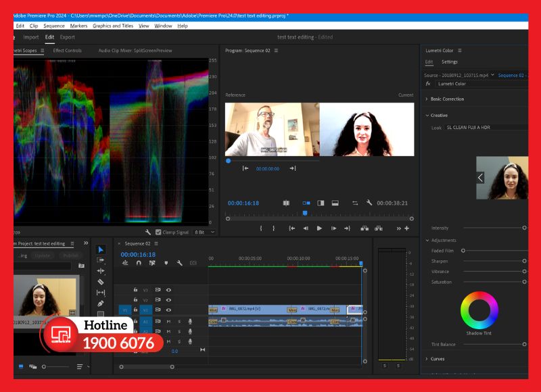Open timeline display settings wrench
Screen dimensions: 541x392
click(x=179, y=263)
